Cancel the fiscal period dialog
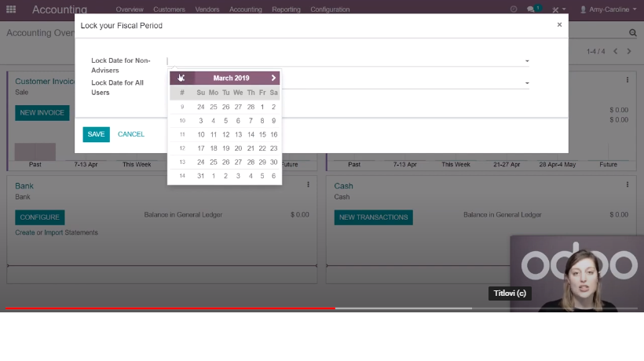The width and height of the screenshot is (644, 361). pyautogui.click(x=131, y=134)
